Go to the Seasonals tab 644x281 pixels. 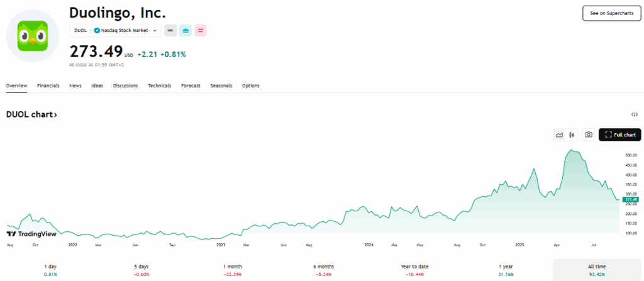click(221, 85)
